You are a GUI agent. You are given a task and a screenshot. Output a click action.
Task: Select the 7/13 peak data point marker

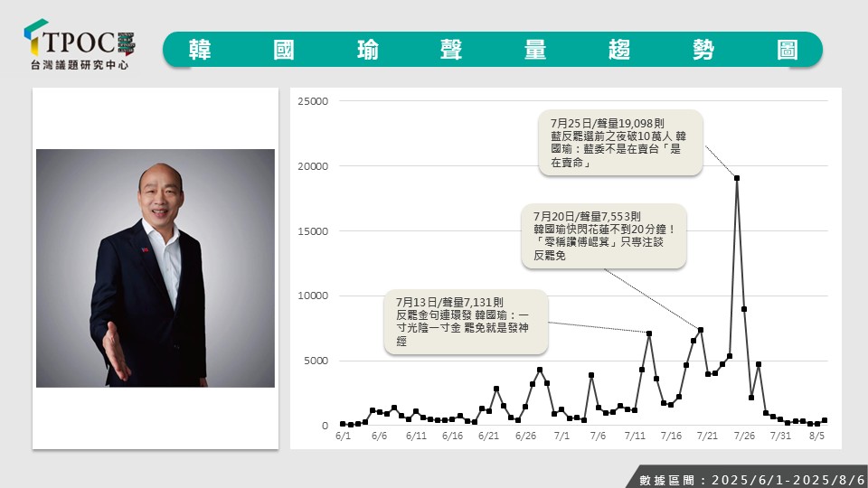tap(649, 333)
